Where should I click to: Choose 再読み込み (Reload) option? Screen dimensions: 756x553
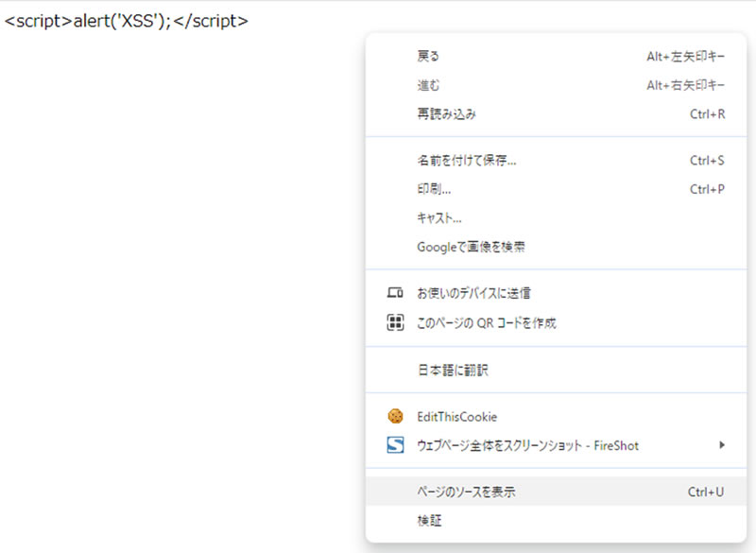point(556,114)
